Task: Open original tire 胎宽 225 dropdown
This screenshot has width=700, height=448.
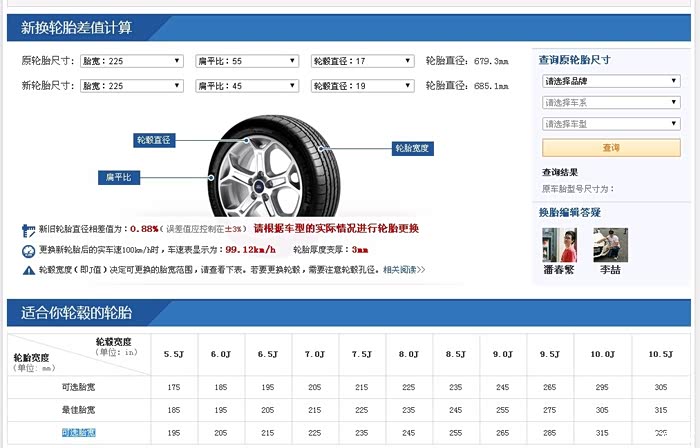Action: (131, 61)
